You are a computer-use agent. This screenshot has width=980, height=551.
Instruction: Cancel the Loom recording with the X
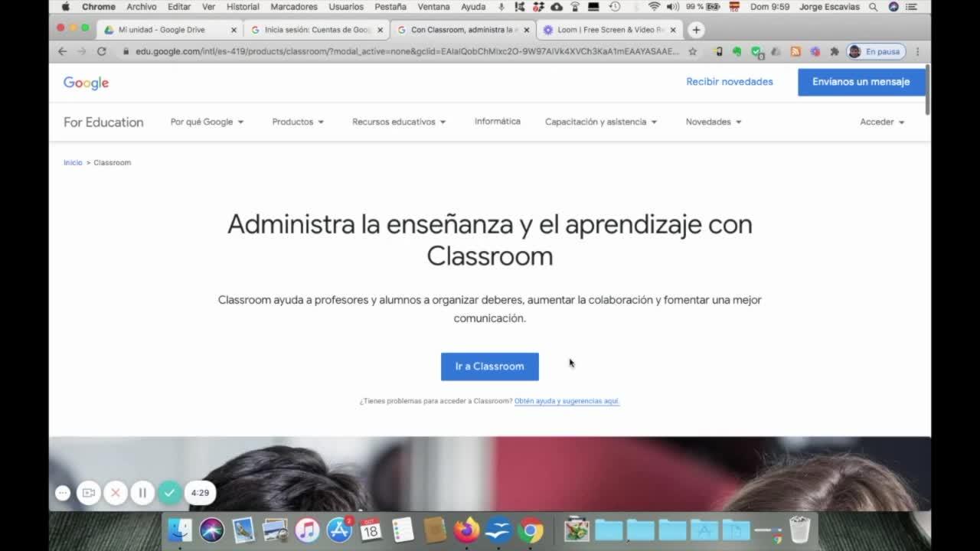coord(116,493)
